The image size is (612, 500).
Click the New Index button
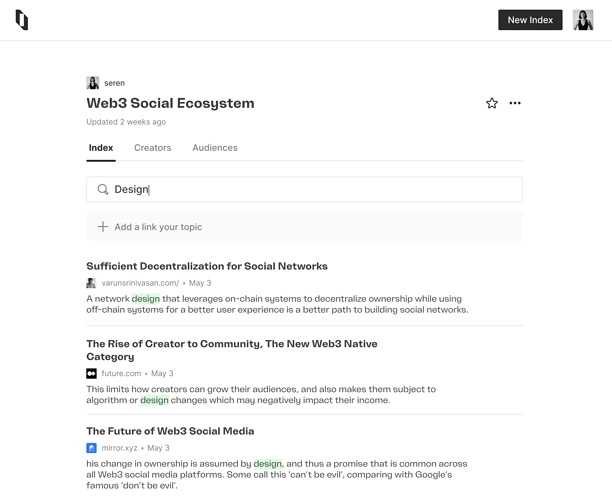530,20
